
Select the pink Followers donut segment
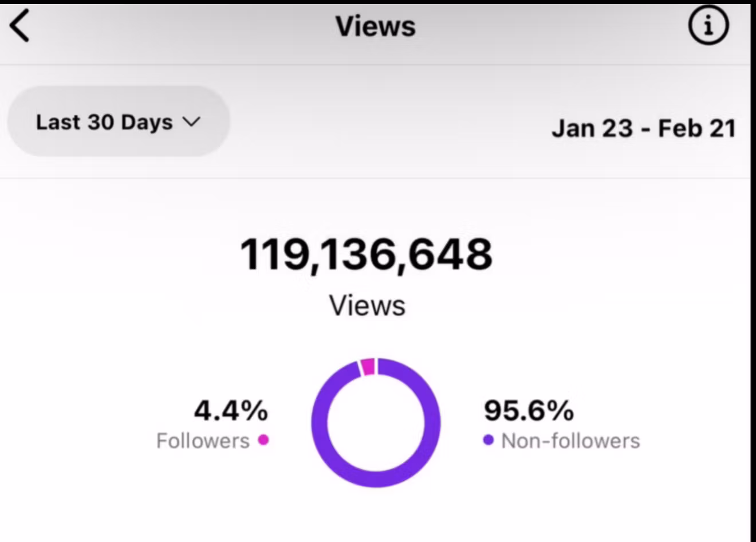368,367
